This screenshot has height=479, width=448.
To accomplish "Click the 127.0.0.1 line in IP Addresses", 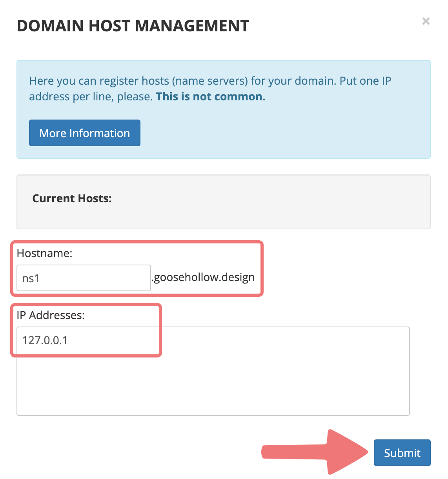I will pyautogui.click(x=45, y=340).
